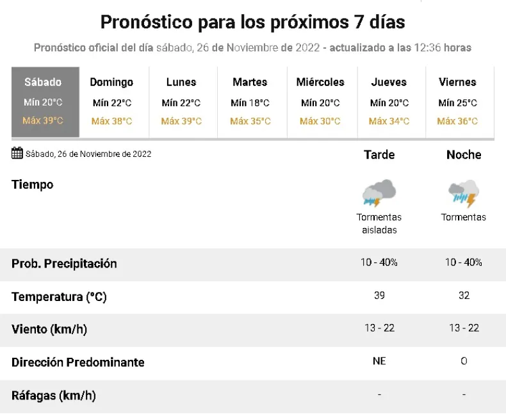This screenshot has width=506, height=420.
Task: Open the Jueves forecast tab
Action: [389, 102]
